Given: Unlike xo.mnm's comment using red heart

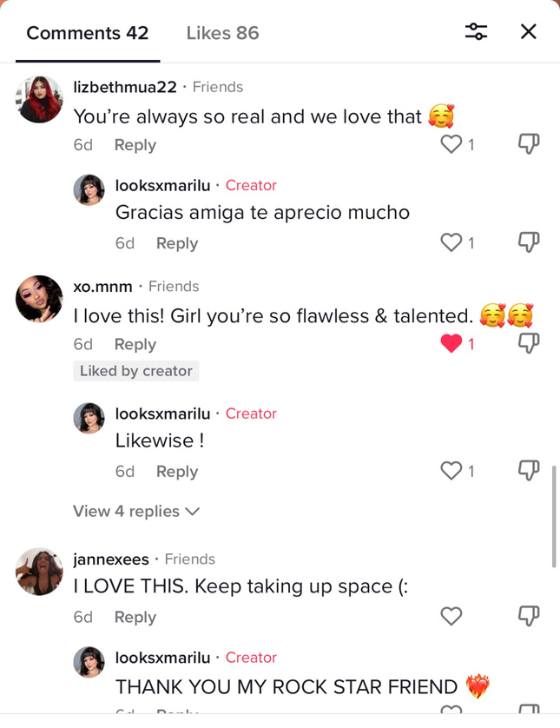Looking at the screenshot, I should pos(451,344).
